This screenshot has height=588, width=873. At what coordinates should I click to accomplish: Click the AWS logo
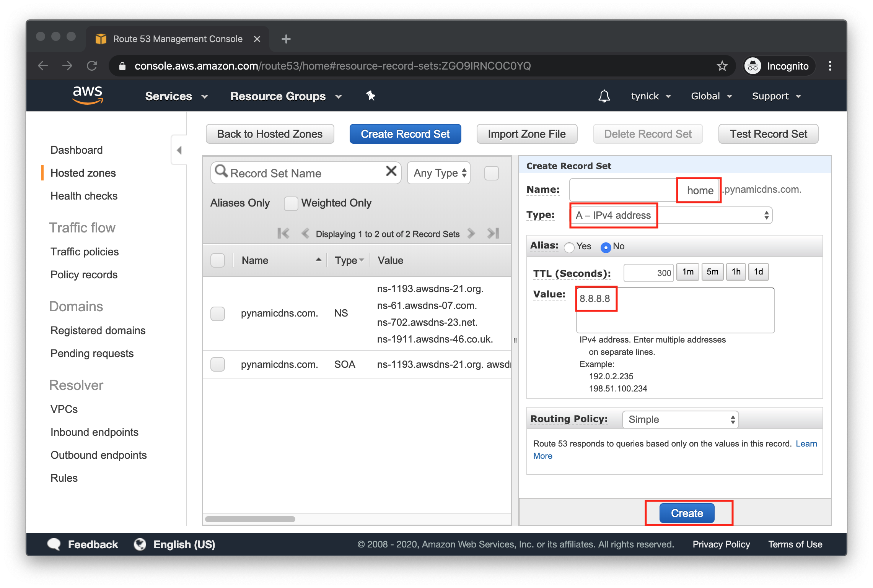(x=88, y=95)
